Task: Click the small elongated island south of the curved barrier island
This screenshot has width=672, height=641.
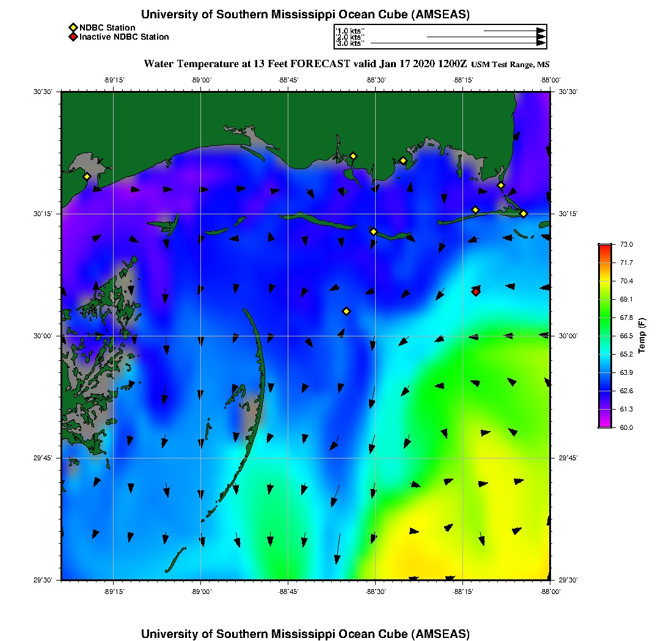Action: pyautogui.click(x=176, y=560)
